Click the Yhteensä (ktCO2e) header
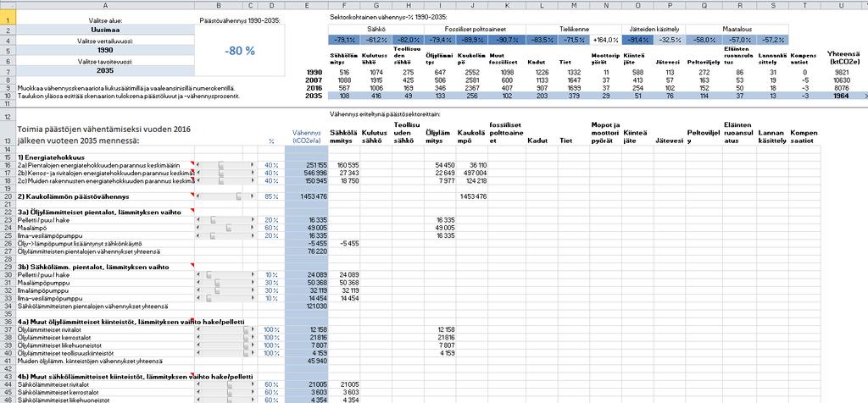This screenshot has width=868, height=403. coord(843,58)
